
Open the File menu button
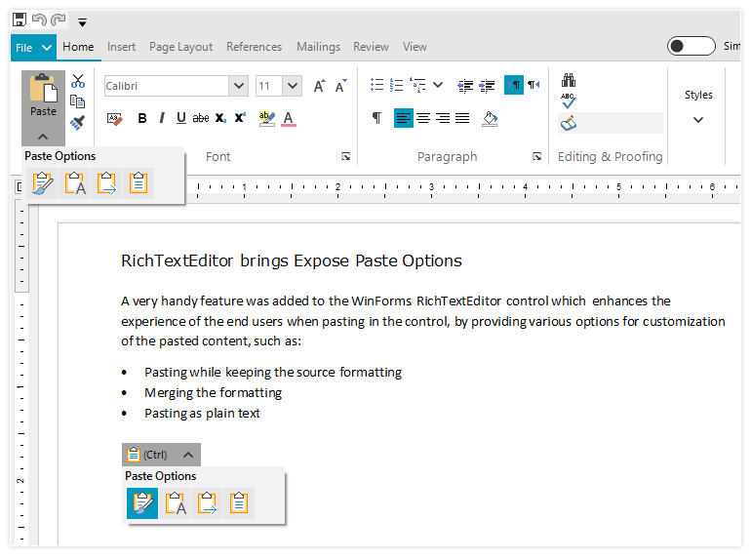33,48
